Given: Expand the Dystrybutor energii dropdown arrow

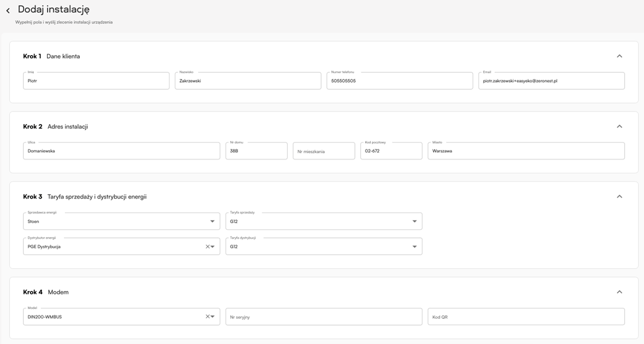Looking at the screenshot, I should 213,246.
